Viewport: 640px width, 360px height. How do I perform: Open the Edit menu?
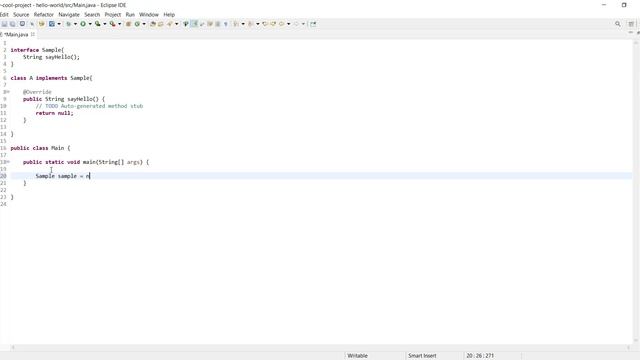point(4,14)
